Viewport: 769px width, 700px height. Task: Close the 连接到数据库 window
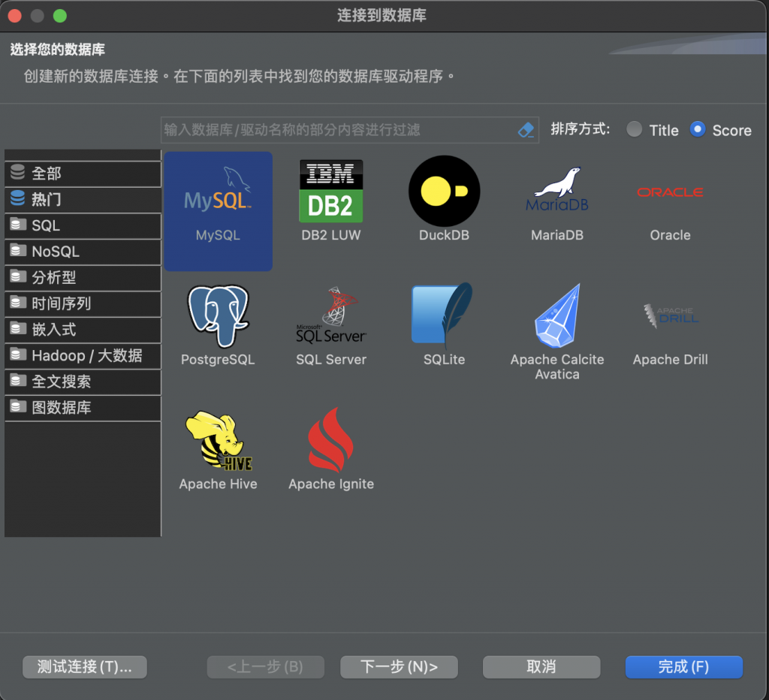tap(15, 16)
